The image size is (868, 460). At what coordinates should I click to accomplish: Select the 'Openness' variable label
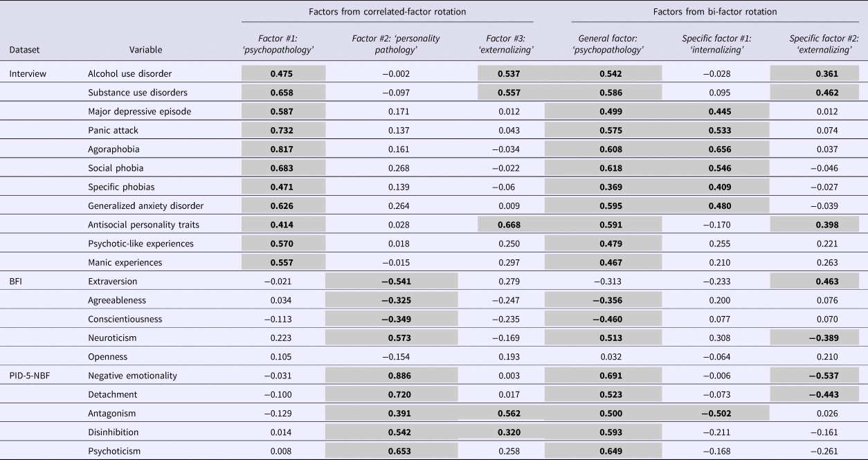pos(107,357)
